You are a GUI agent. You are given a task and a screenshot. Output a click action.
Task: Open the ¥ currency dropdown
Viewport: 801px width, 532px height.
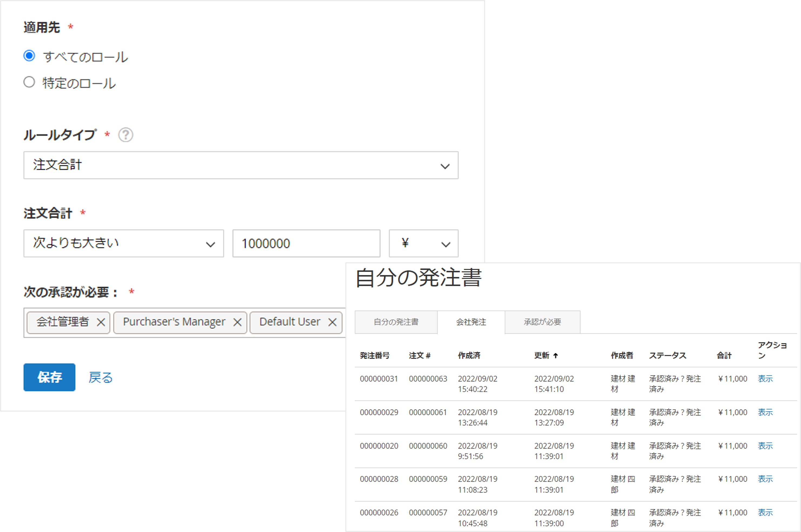[x=423, y=244]
